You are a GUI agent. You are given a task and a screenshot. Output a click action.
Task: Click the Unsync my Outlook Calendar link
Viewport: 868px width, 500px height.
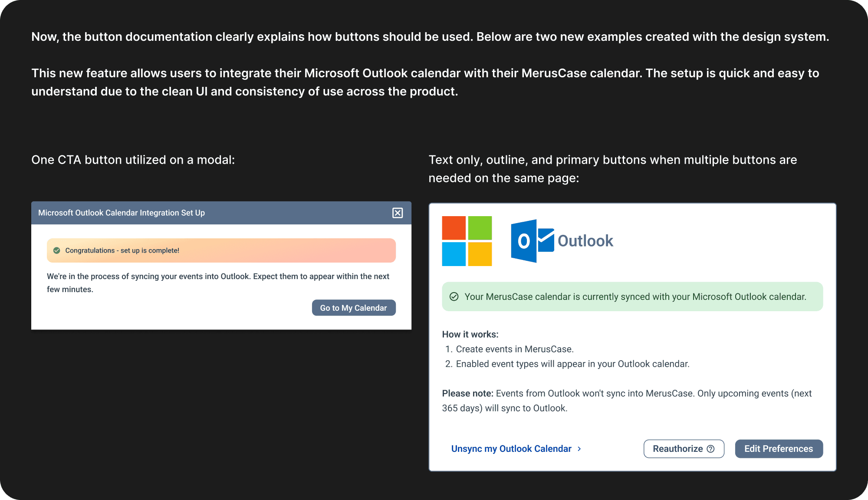click(x=511, y=449)
